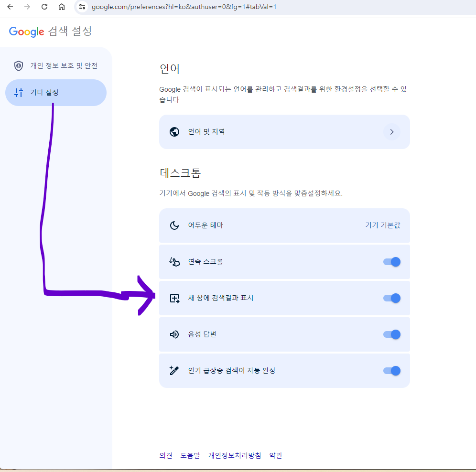Reload the page with the refresh icon
Image resolution: width=476 pixels, height=472 pixels.
click(x=44, y=7)
